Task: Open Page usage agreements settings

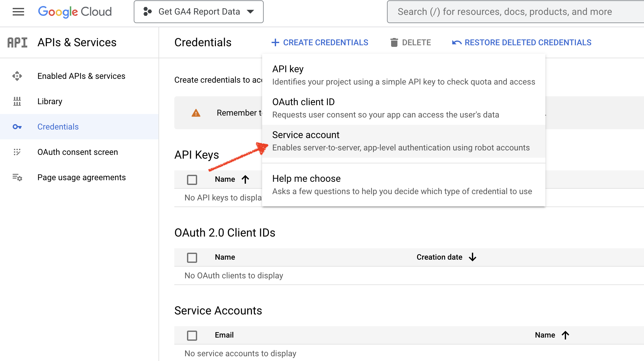Action: [x=80, y=177]
